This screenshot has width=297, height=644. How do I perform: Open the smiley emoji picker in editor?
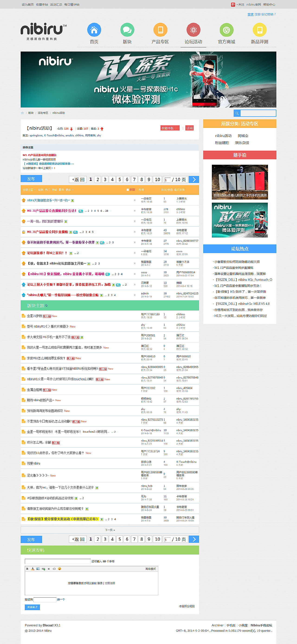pos(59,569)
